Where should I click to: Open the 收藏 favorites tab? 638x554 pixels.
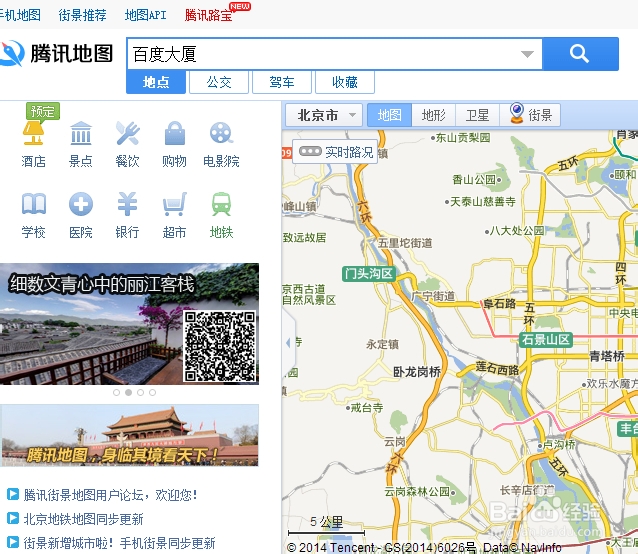[x=345, y=82]
